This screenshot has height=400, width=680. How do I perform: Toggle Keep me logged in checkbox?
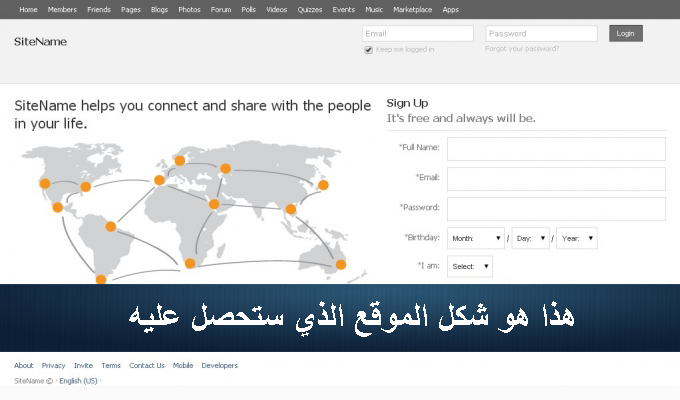coord(369,49)
